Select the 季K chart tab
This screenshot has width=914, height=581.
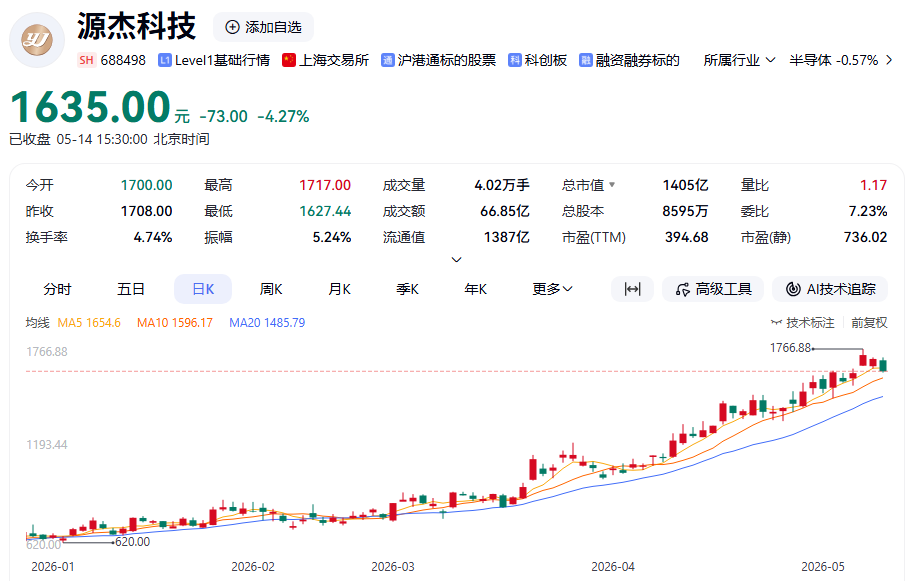pyautogui.click(x=407, y=289)
